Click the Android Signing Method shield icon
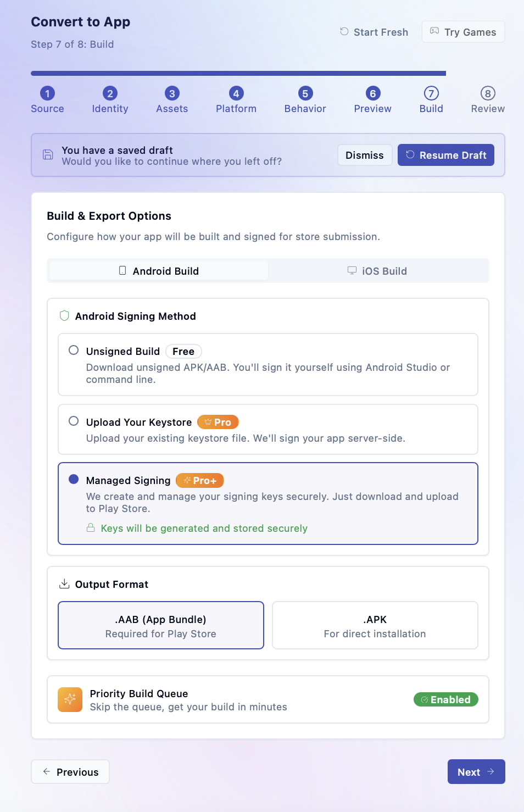The height and width of the screenshot is (812, 524). pyautogui.click(x=64, y=316)
